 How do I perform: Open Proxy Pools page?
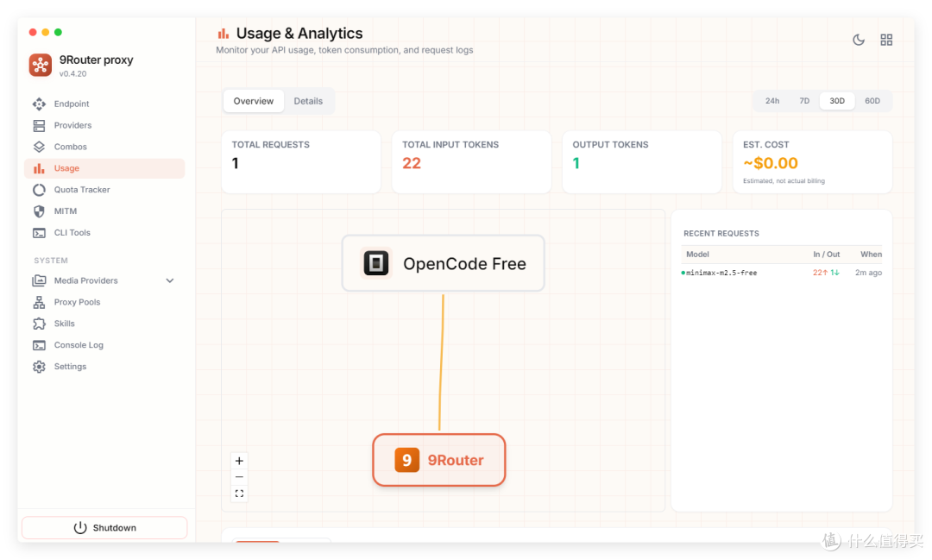104,302
